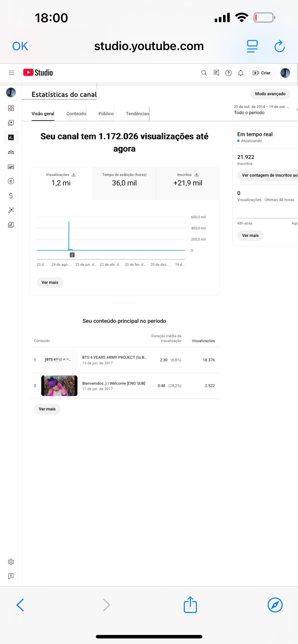Open the Settings gear in the sidebar
The width and height of the screenshot is (298, 644).
[x=11, y=561]
